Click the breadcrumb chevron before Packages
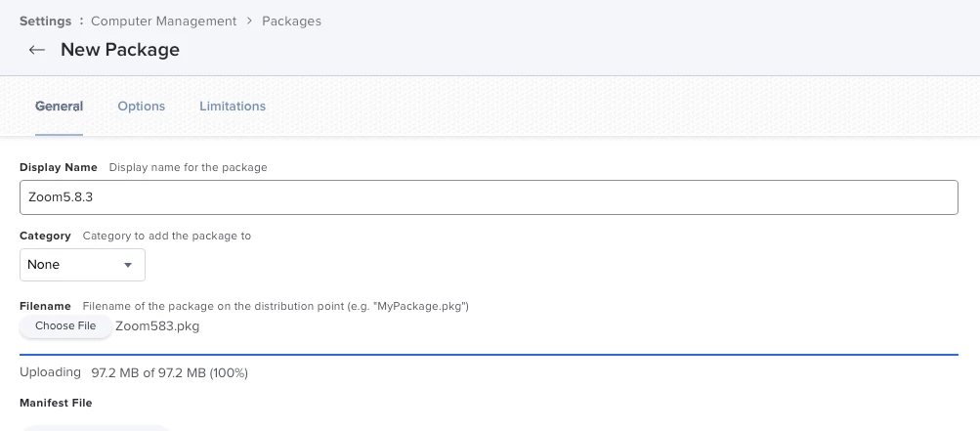Image resolution: width=980 pixels, height=431 pixels. click(x=249, y=21)
